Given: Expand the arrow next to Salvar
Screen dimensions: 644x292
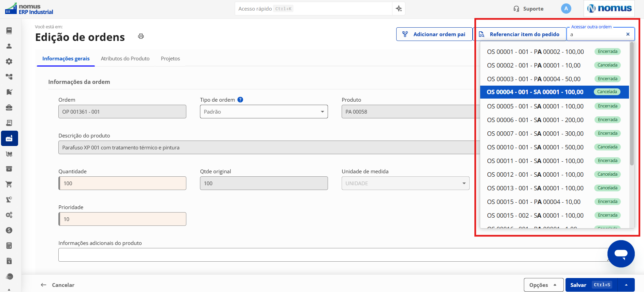Looking at the screenshot, I should point(626,285).
